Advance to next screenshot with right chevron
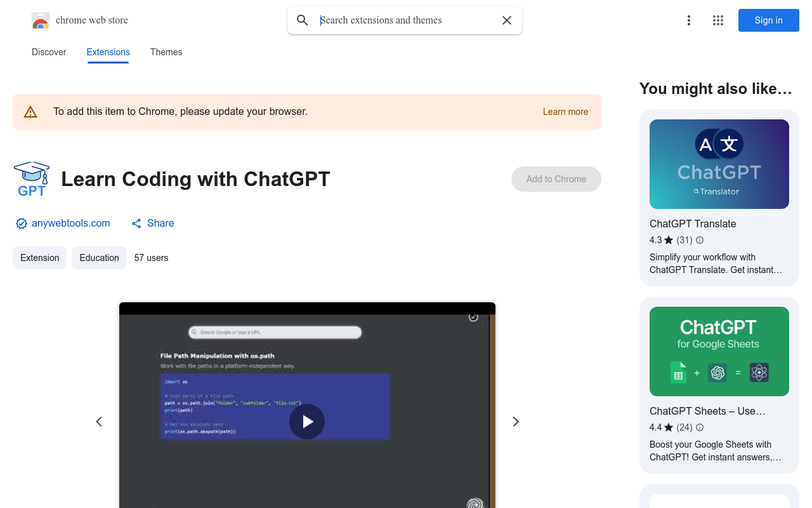Screen dimensions: 812x508 tap(516, 422)
